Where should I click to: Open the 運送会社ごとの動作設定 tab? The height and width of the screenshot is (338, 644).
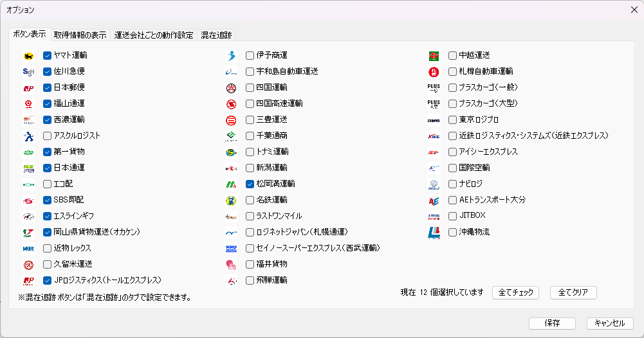pyautogui.click(x=154, y=35)
